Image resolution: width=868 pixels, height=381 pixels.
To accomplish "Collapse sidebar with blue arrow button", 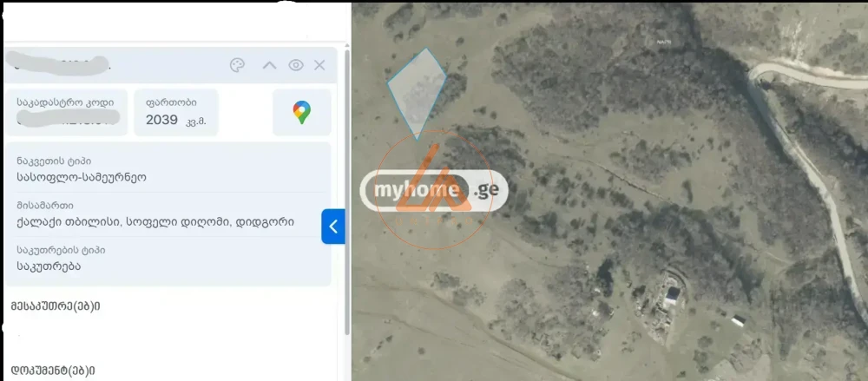I will [x=332, y=227].
